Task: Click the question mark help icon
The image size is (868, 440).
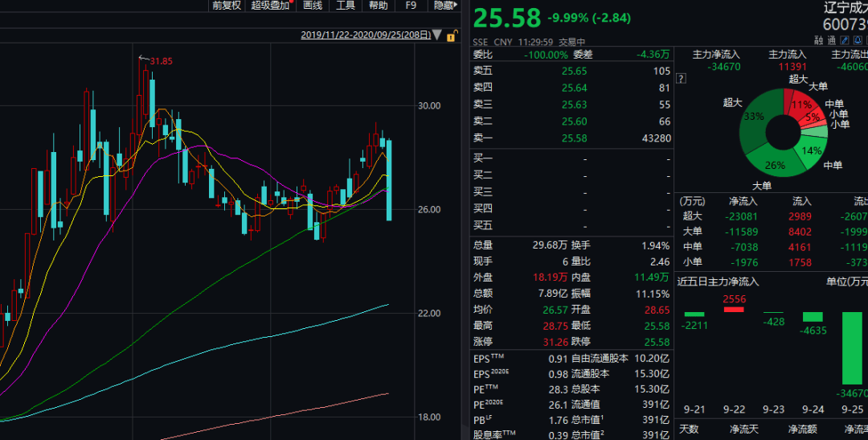Action: 682,79
